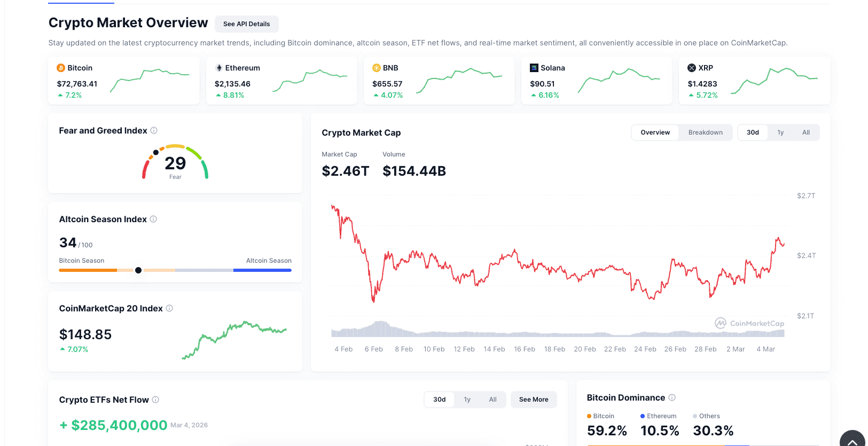Switch market cap chart to Breakdown

(x=705, y=132)
